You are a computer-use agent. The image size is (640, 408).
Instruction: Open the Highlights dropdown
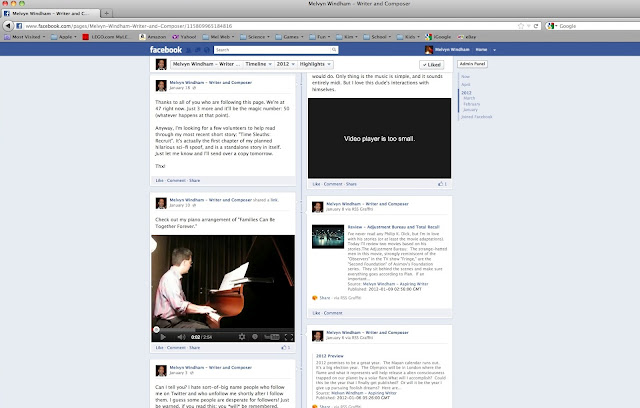tap(315, 64)
